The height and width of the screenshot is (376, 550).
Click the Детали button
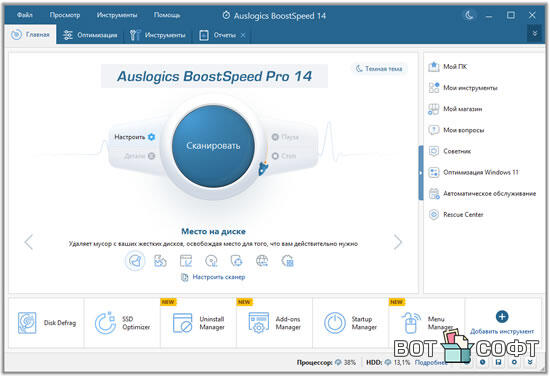[x=140, y=156]
